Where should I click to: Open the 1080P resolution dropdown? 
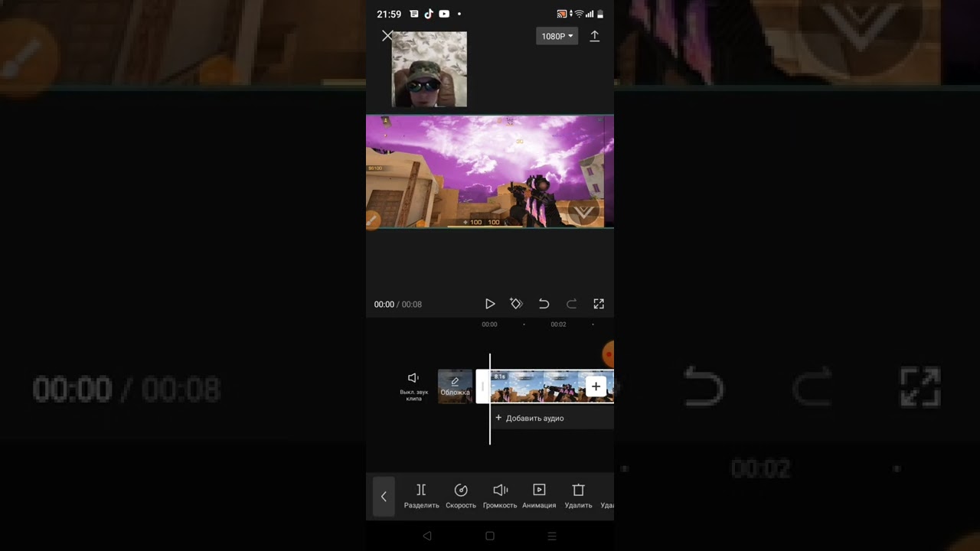[x=557, y=36]
